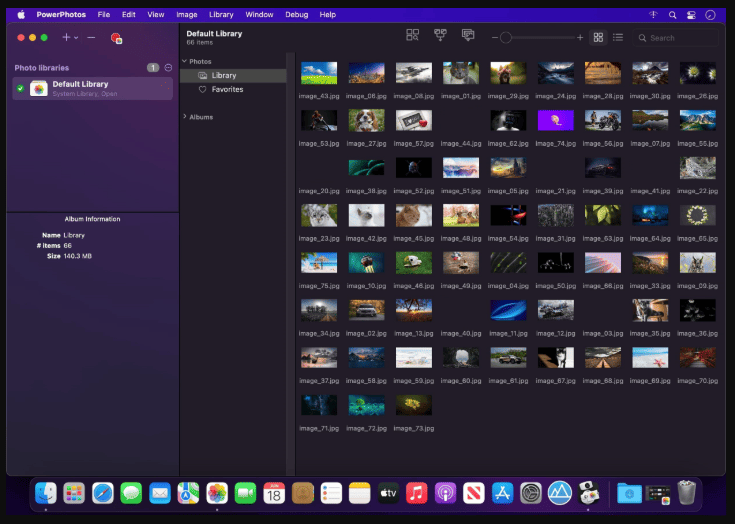Open the PowerPhotos menu
Image resolution: width=735 pixels, height=524 pixels.
pos(61,15)
